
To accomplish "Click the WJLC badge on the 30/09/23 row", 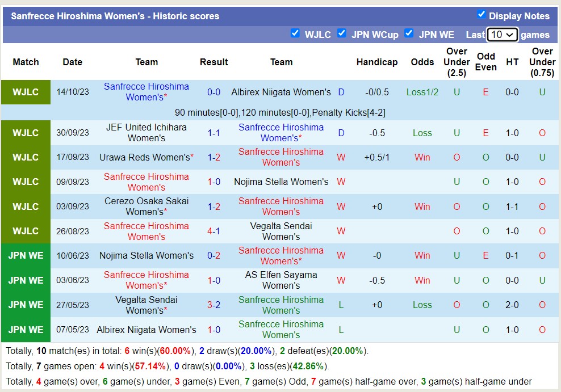I will point(26,133).
